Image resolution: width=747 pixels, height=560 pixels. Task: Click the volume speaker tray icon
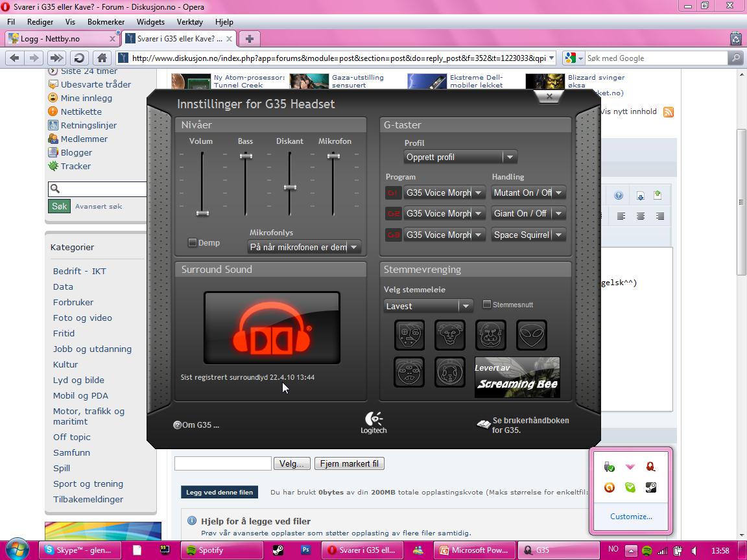pyautogui.click(x=694, y=550)
